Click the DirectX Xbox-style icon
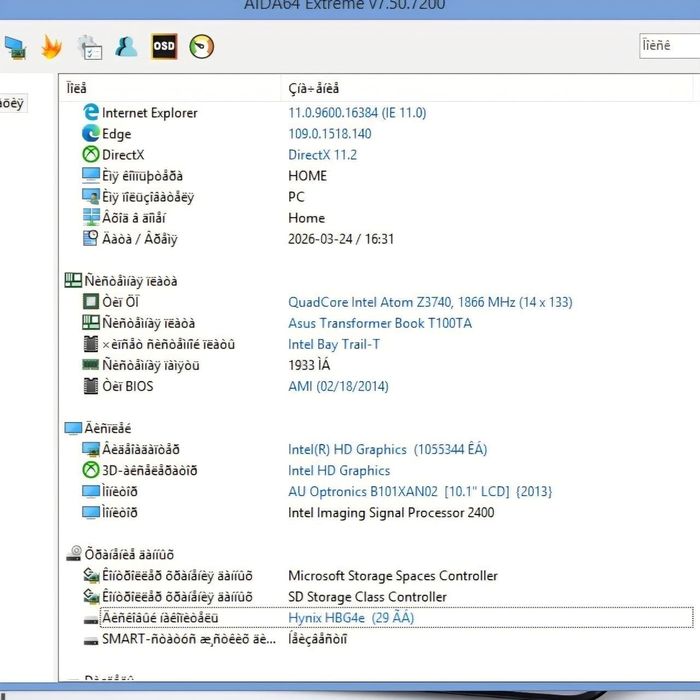The width and height of the screenshot is (700, 700). 91,154
